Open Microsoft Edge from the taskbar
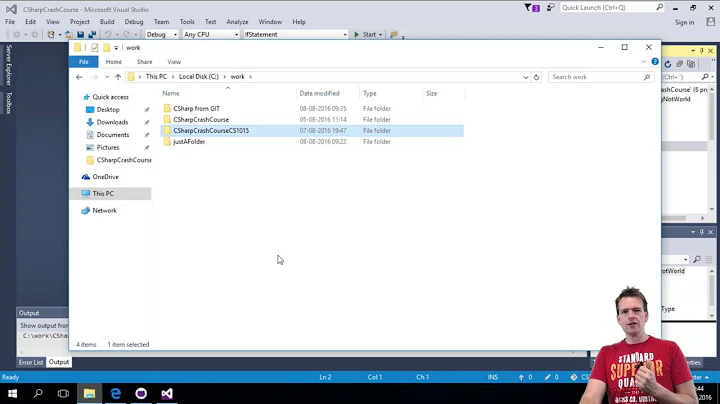Viewport: 720px width, 404px height. [115, 394]
